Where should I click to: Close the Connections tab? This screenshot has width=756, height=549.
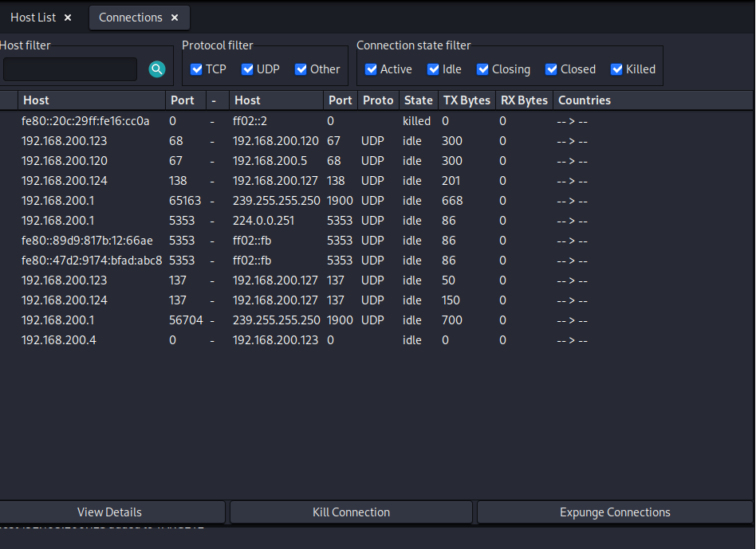(x=175, y=18)
